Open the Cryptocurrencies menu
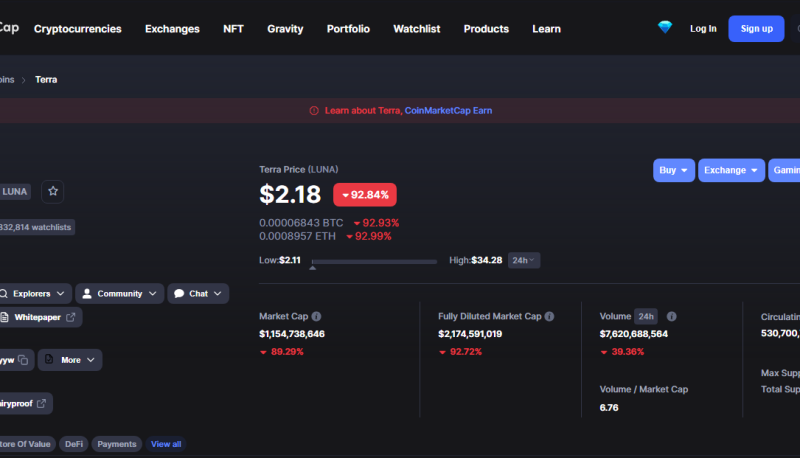The width and height of the screenshot is (800, 458). click(x=78, y=29)
